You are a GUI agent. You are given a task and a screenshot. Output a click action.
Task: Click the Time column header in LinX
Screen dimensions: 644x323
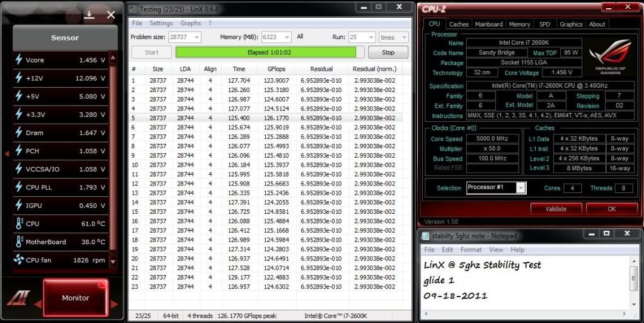tap(239, 69)
